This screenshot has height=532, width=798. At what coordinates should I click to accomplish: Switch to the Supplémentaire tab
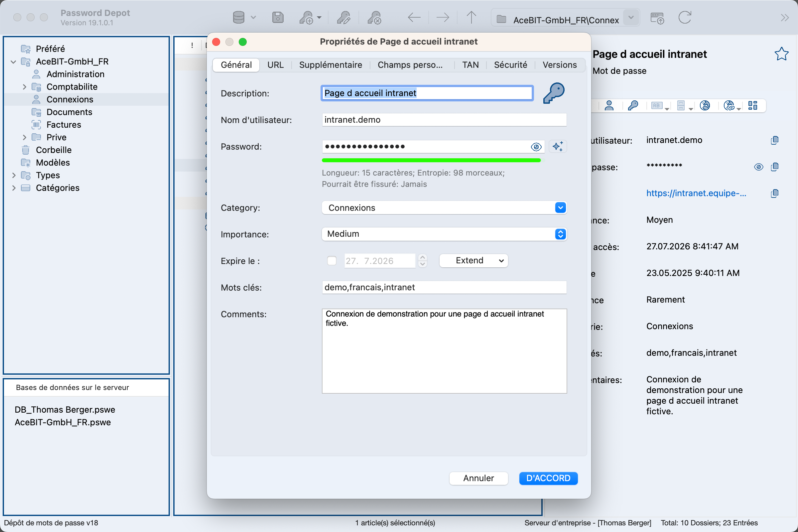pyautogui.click(x=331, y=65)
